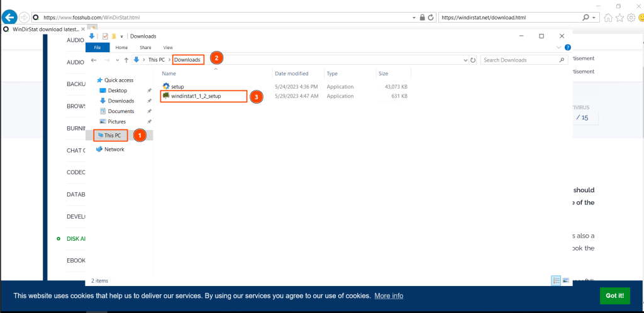The width and height of the screenshot is (644, 313).
Task: Click the setup file gear icon
Action: point(166,87)
